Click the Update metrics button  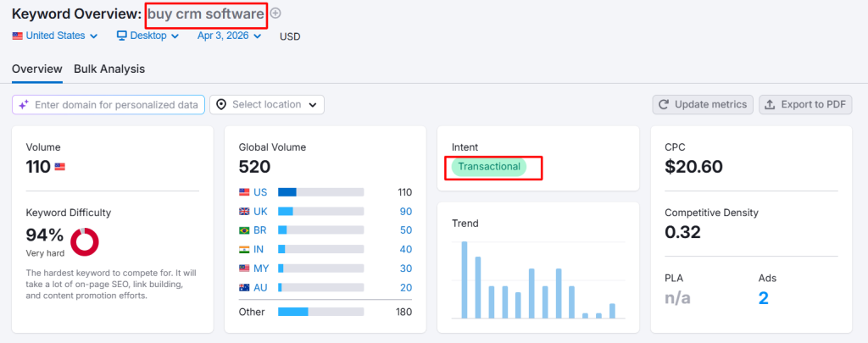click(x=703, y=104)
